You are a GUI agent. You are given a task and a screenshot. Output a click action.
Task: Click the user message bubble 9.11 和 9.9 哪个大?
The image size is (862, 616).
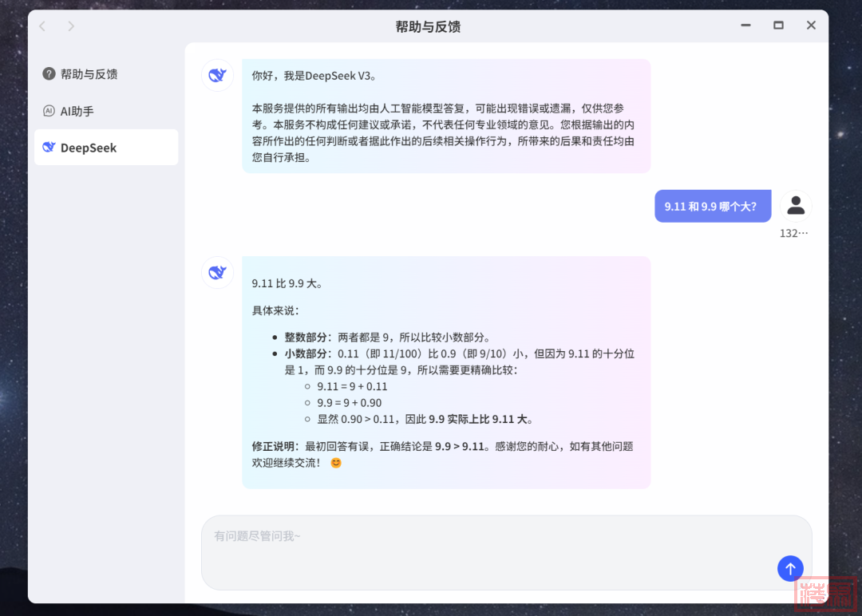click(713, 206)
